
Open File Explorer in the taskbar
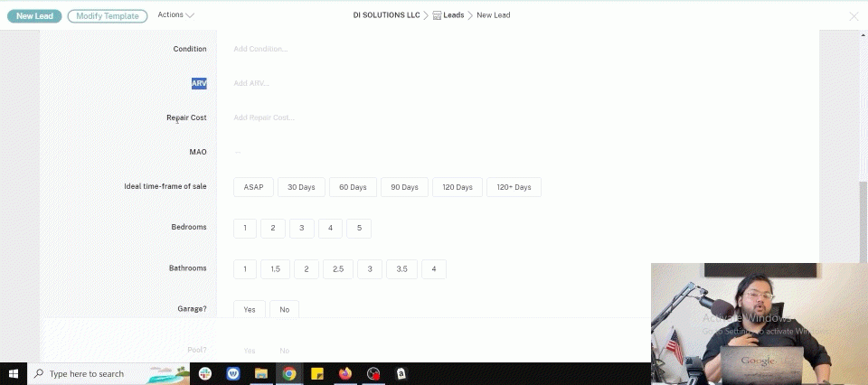point(260,373)
